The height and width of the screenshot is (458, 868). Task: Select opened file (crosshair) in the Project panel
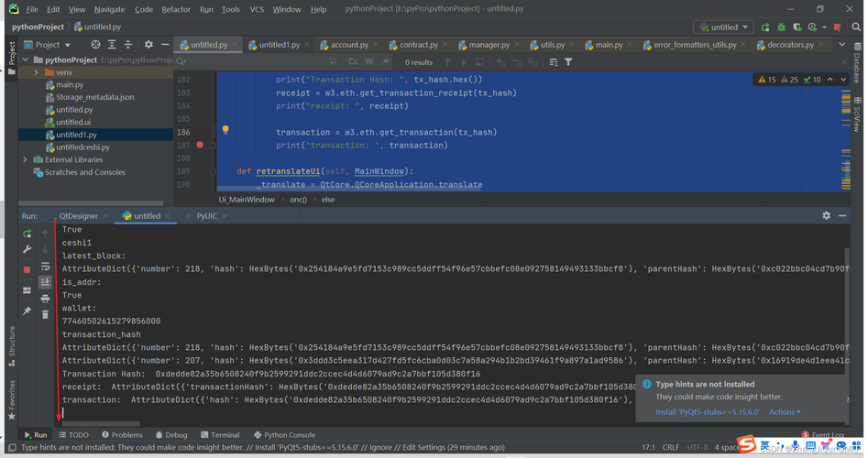95,44
